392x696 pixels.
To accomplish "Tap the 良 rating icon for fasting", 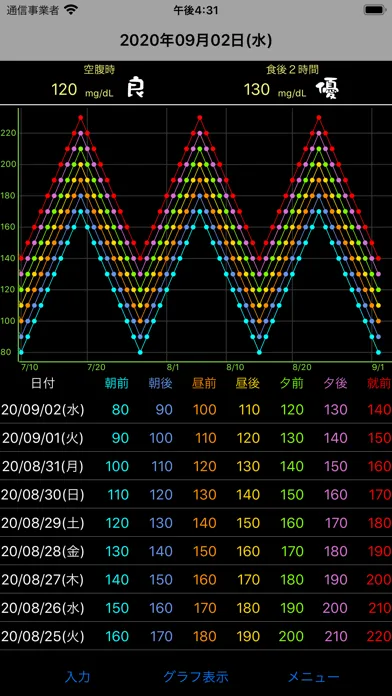I will click(x=135, y=88).
